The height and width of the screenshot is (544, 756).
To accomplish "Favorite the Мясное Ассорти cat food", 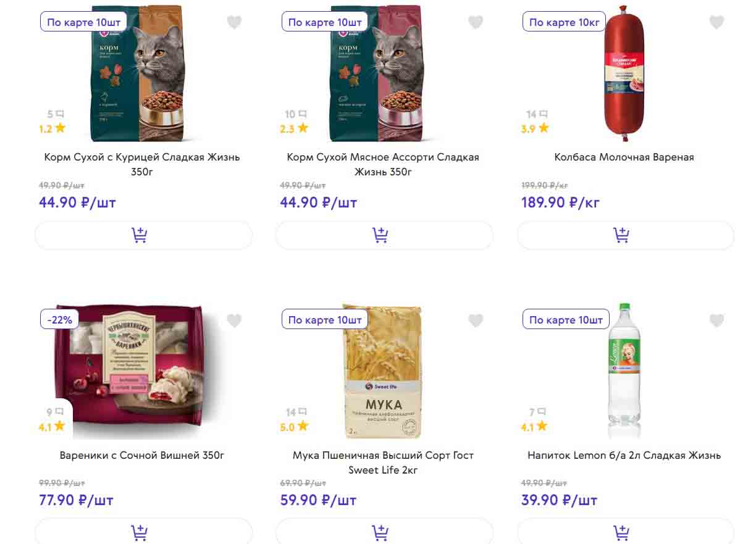I will pos(475,23).
